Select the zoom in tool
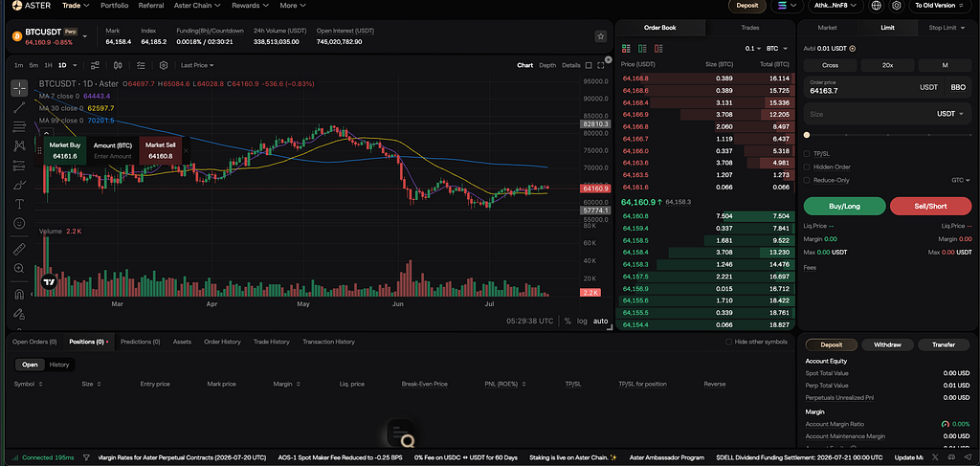980x466 pixels. click(19, 268)
